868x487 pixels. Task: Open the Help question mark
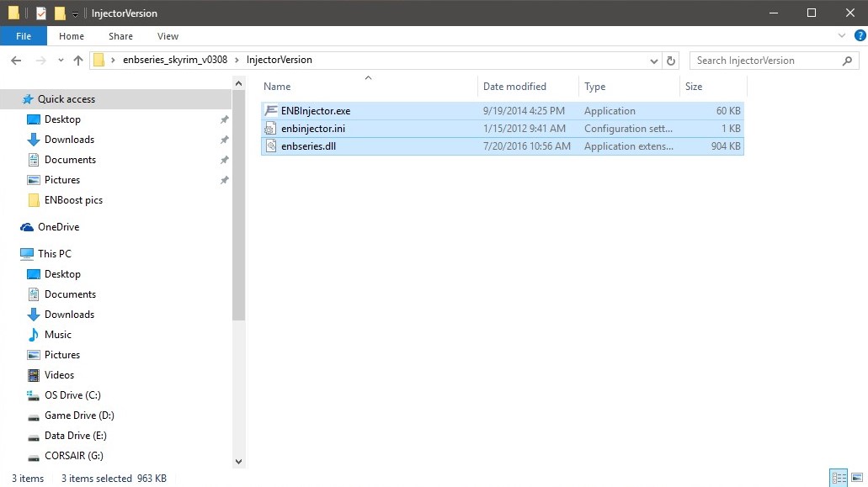click(860, 35)
